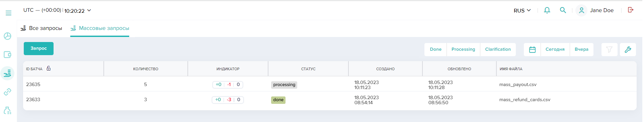This screenshot has width=644, height=122.
Task: Select the Сегодня date filter
Action: pos(555,49)
